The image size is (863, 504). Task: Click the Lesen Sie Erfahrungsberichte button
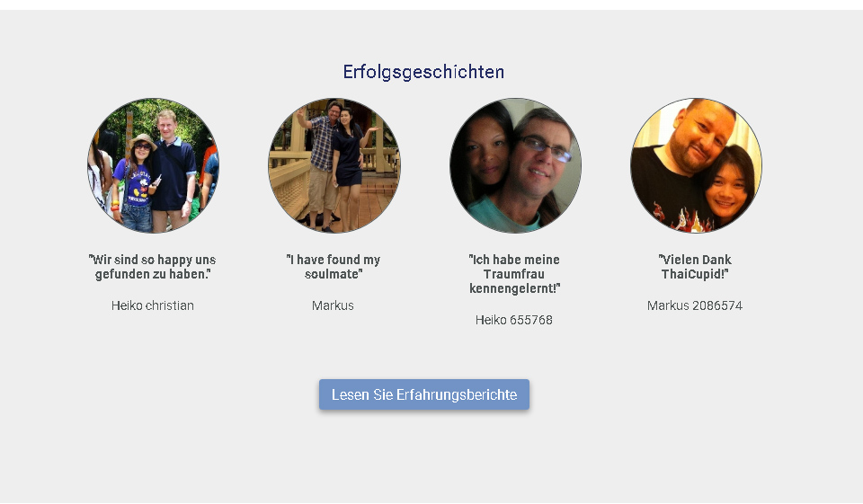pyautogui.click(x=424, y=394)
